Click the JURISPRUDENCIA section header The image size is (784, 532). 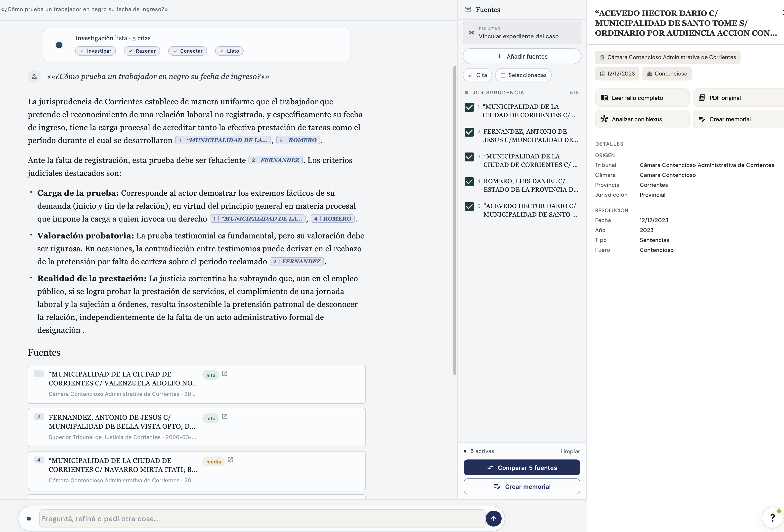point(498,93)
